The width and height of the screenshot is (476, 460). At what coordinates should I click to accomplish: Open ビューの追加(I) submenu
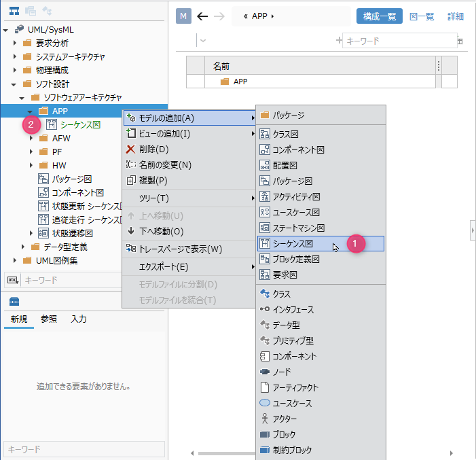point(189,134)
